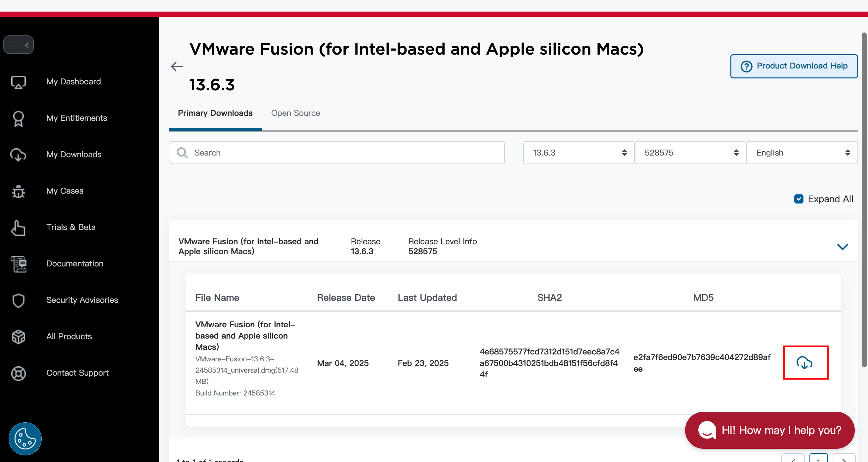Viewport: 868px width, 462px height.
Task: Open the 528575 release level dropdown
Action: (690, 153)
